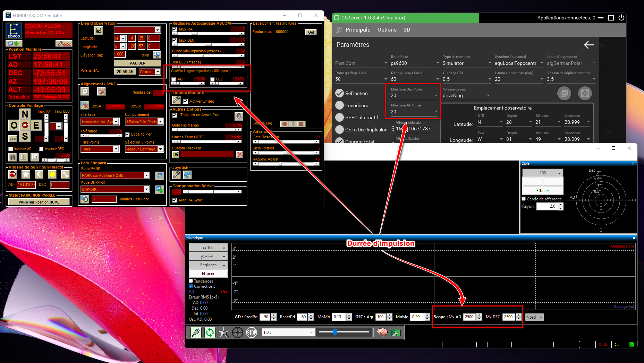Start lunar tracking with the moon icon
644x363 pixels.
click(x=39, y=174)
